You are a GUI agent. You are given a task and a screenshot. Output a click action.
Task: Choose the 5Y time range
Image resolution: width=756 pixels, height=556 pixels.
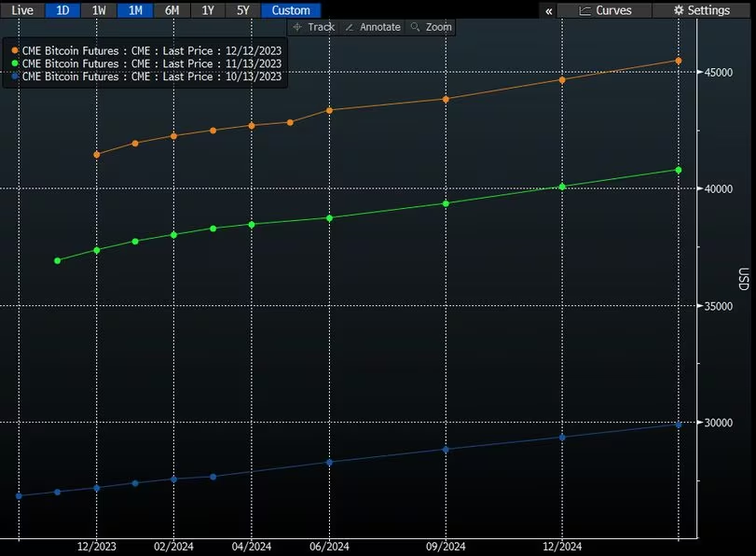[x=242, y=10]
